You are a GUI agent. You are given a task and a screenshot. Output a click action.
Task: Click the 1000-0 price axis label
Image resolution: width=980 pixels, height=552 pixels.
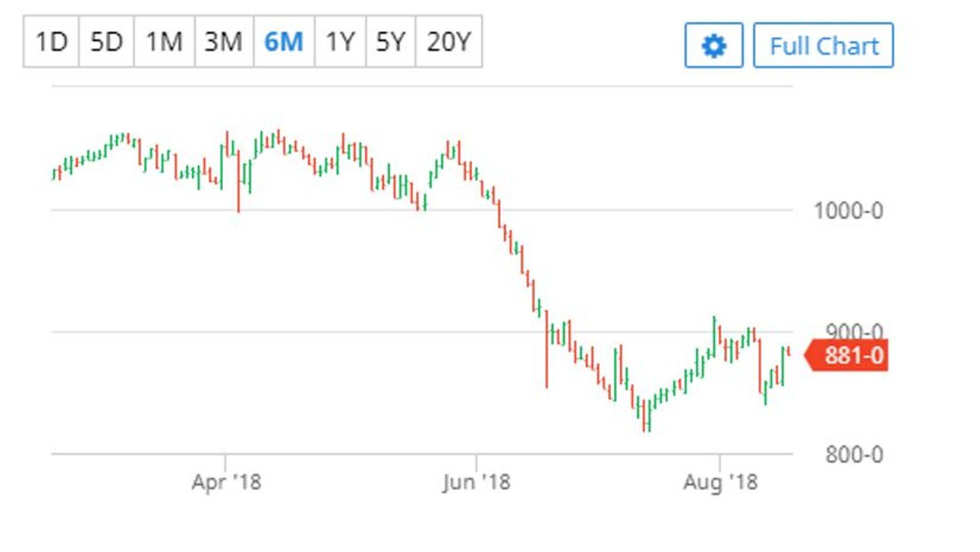848,211
